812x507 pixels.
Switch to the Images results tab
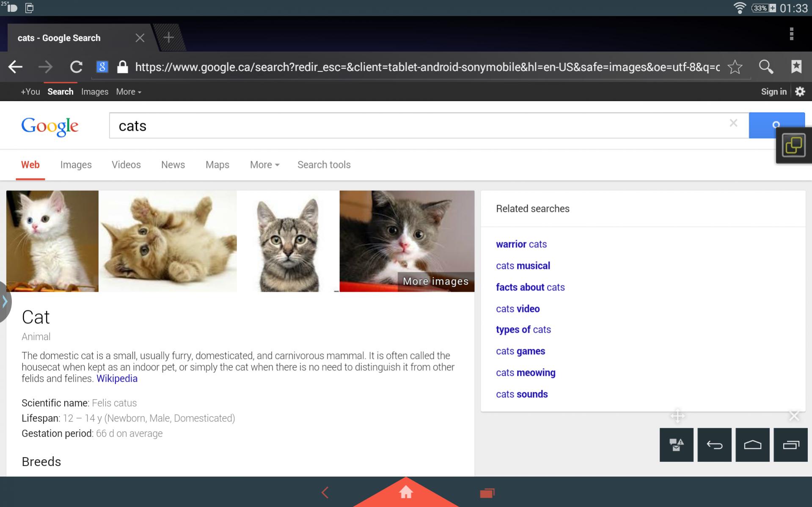pos(76,165)
